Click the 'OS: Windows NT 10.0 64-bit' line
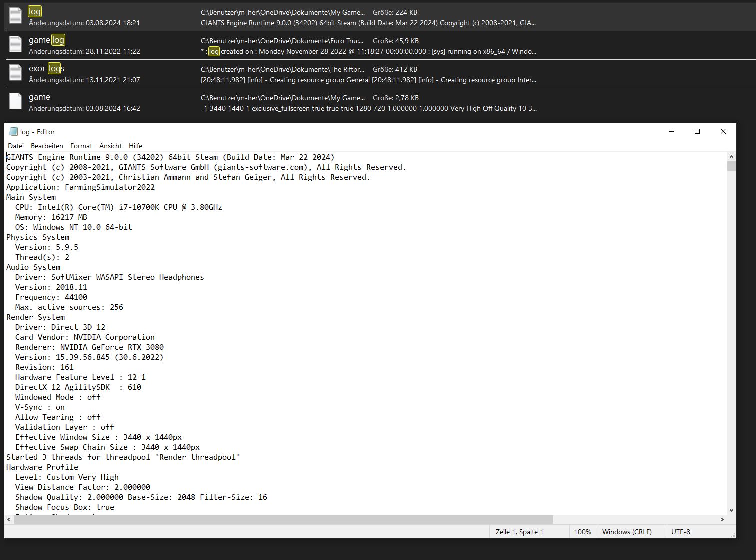The image size is (756, 560). 73,227
